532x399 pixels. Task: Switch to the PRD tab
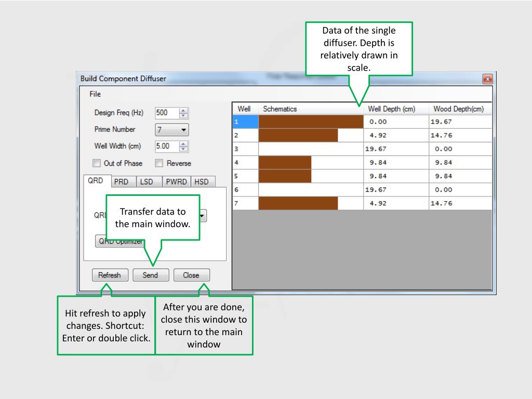pos(124,181)
